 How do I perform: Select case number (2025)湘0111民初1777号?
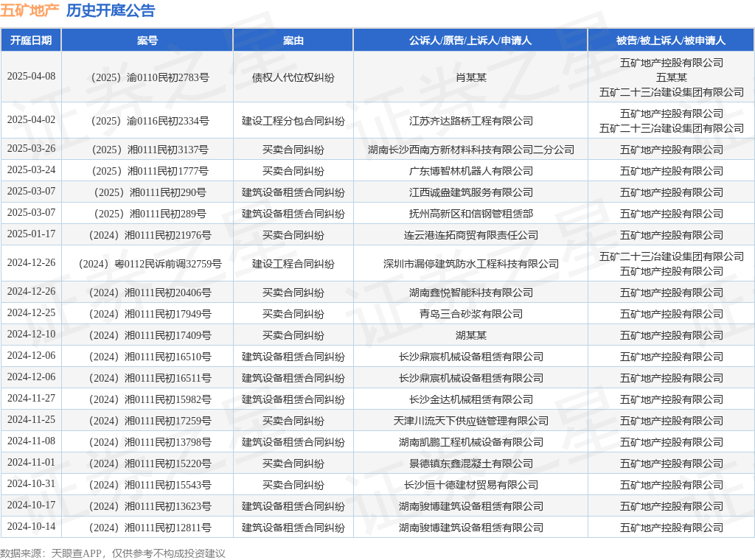point(150,171)
